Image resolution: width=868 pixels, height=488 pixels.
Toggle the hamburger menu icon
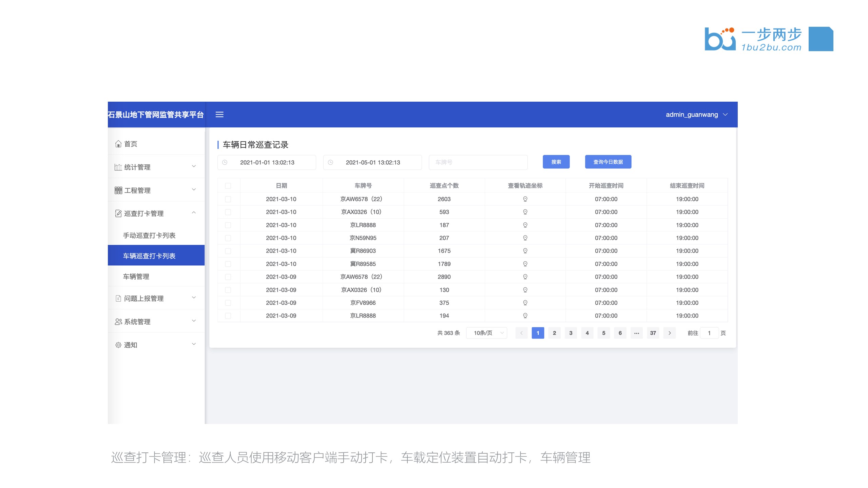coord(219,115)
